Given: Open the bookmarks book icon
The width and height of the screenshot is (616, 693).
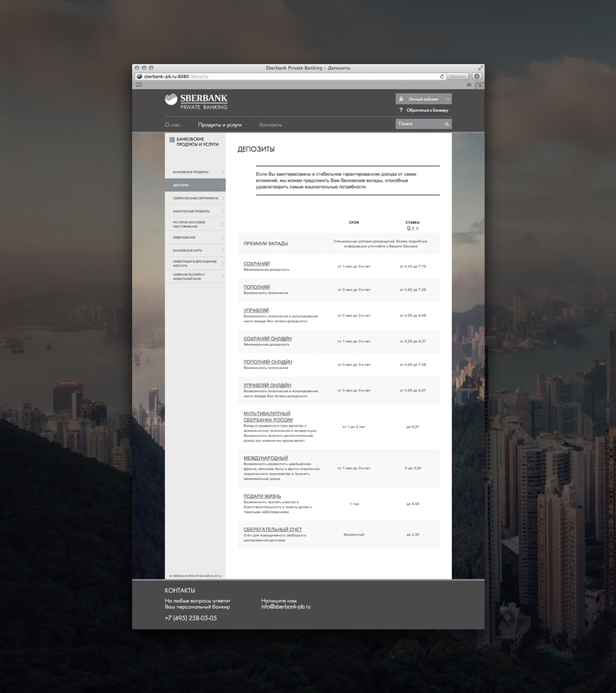Looking at the screenshot, I should point(139,85).
